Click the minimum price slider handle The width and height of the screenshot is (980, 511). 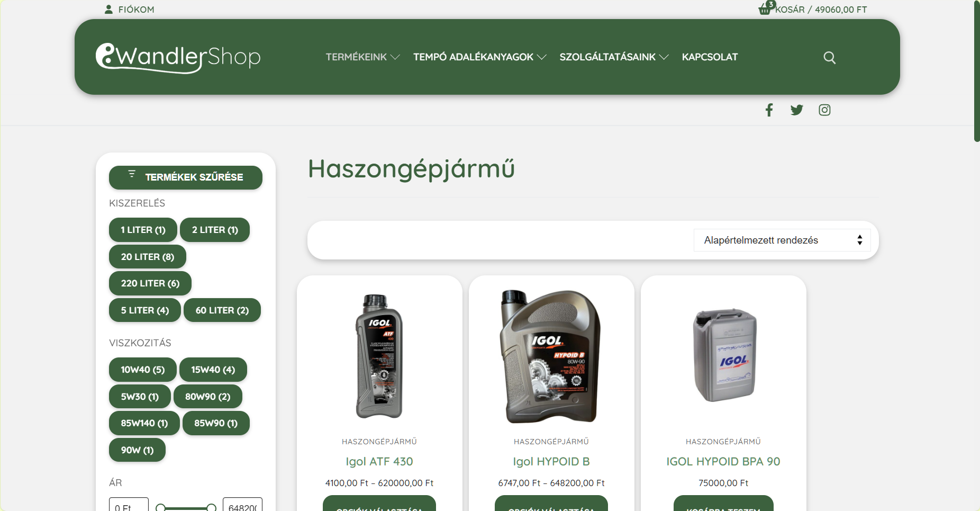pyautogui.click(x=160, y=507)
